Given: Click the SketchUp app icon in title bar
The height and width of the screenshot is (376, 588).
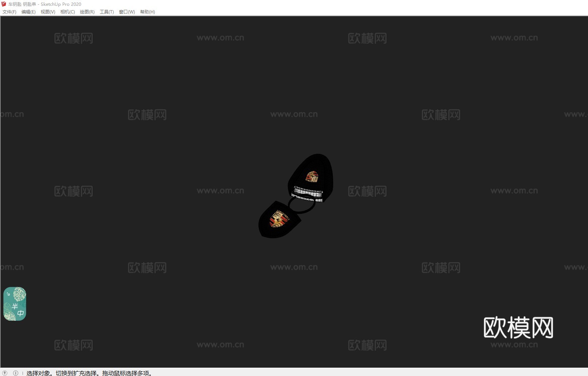Looking at the screenshot, I should click(4, 4).
